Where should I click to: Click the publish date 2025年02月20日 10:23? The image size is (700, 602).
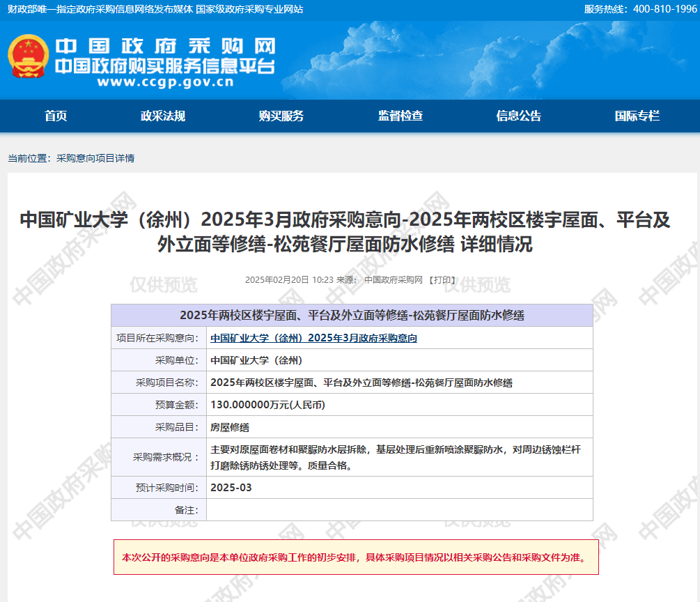click(x=289, y=280)
